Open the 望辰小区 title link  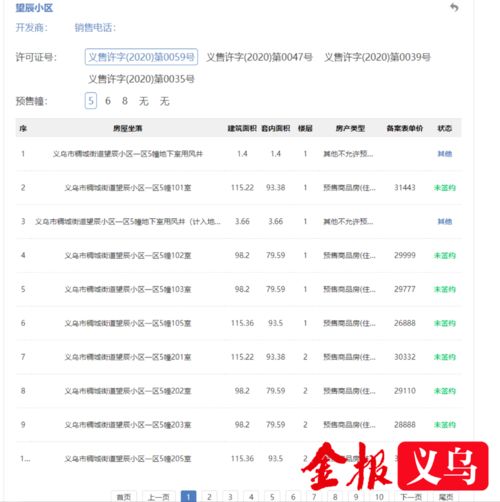[34, 8]
